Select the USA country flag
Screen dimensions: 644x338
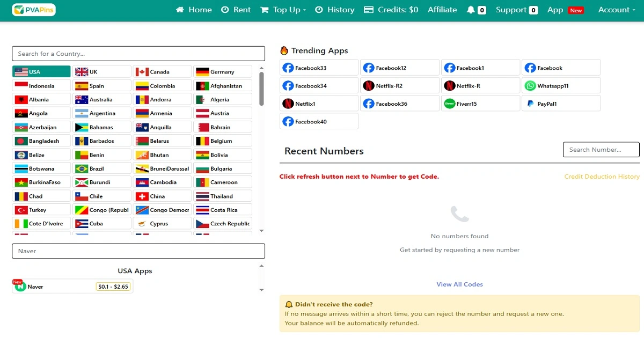click(x=21, y=72)
